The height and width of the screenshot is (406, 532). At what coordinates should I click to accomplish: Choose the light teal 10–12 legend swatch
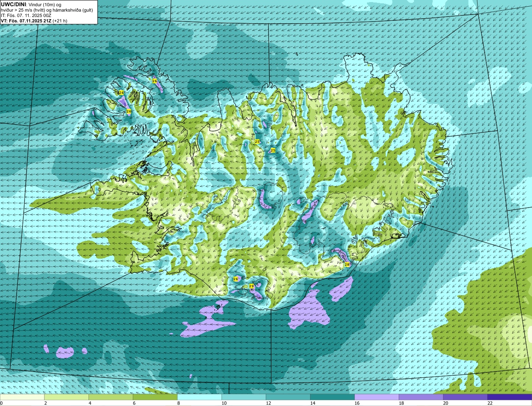244,397
